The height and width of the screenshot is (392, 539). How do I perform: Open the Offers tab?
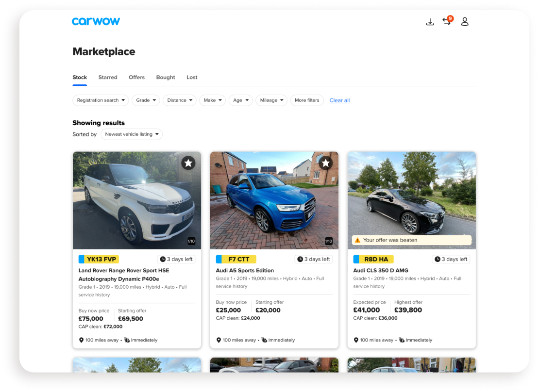point(137,77)
